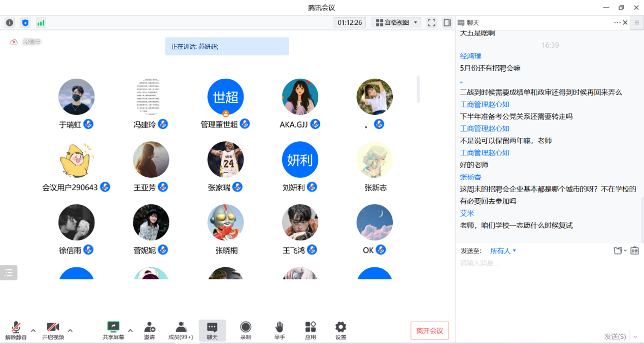The width and height of the screenshot is (644, 344).
Task: Open the 所有人 recipient dropdown
Action: (502, 251)
